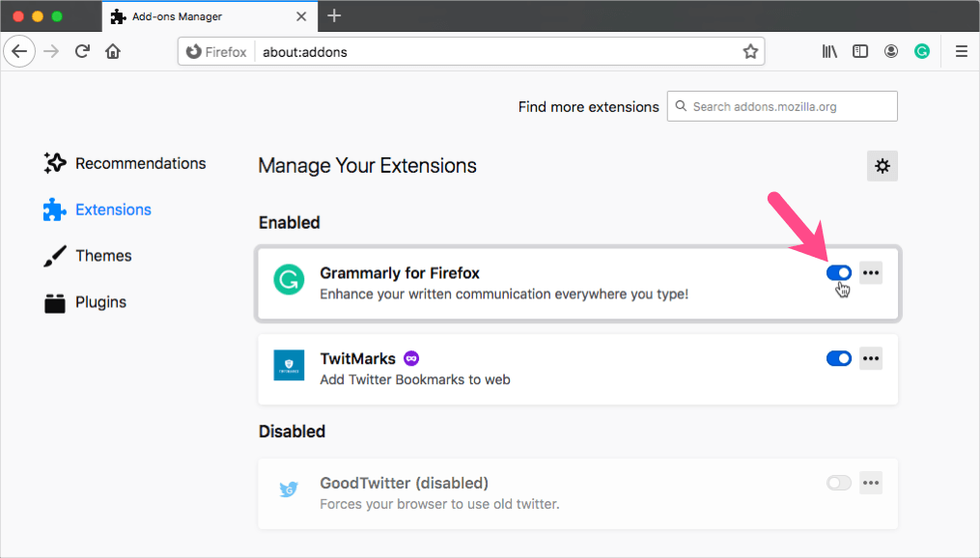This screenshot has height=558, width=980.
Task: Open Grammarly's more options menu
Action: coord(871,272)
